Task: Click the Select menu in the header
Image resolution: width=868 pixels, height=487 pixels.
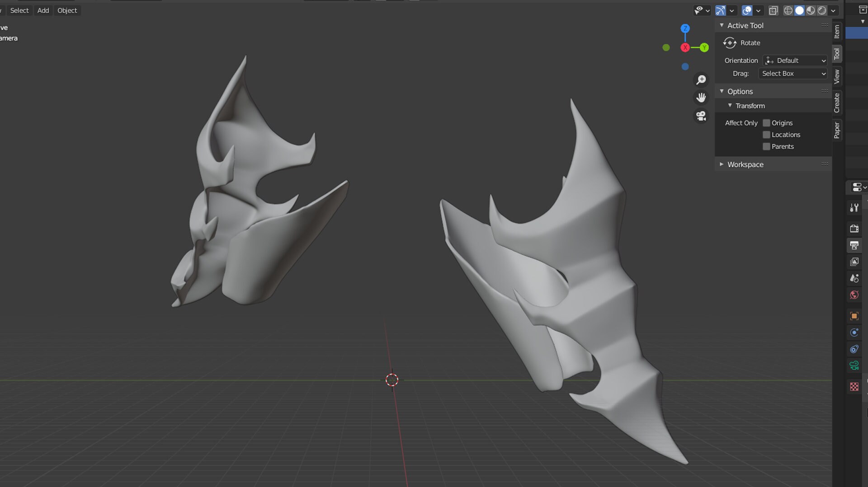Action: tap(19, 10)
